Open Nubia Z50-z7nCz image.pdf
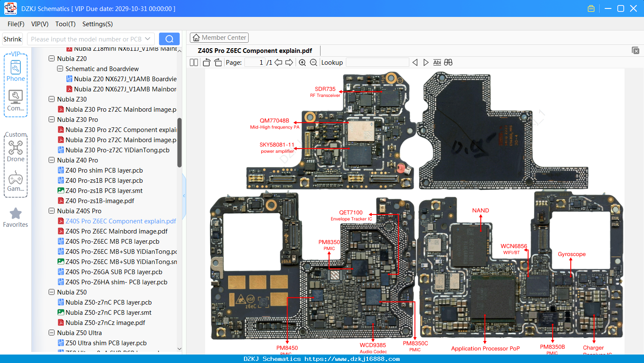The width and height of the screenshot is (644, 363). [101, 323]
